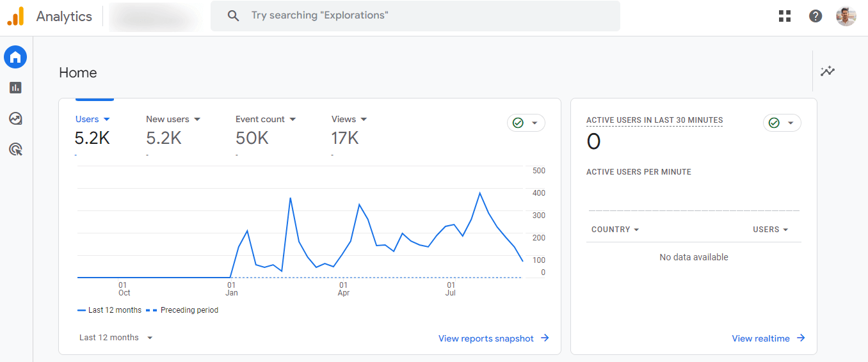Open the USERS column dropdown

click(771, 230)
